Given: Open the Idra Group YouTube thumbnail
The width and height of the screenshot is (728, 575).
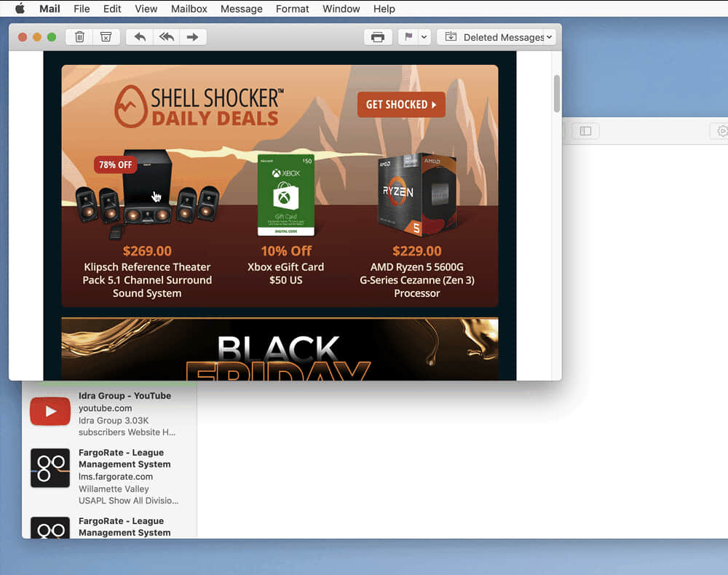Looking at the screenshot, I should [x=50, y=411].
